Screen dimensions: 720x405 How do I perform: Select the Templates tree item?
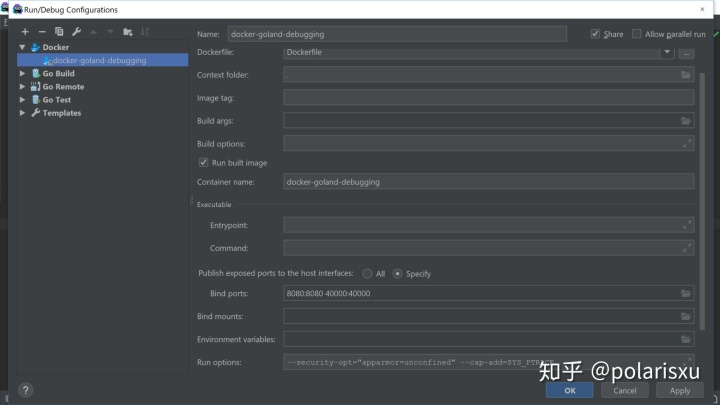[x=62, y=113]
